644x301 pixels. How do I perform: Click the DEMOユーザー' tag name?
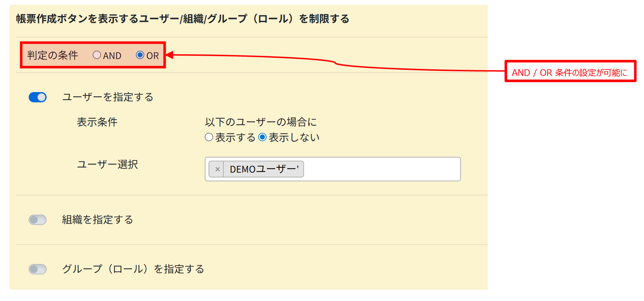[264, 169]
